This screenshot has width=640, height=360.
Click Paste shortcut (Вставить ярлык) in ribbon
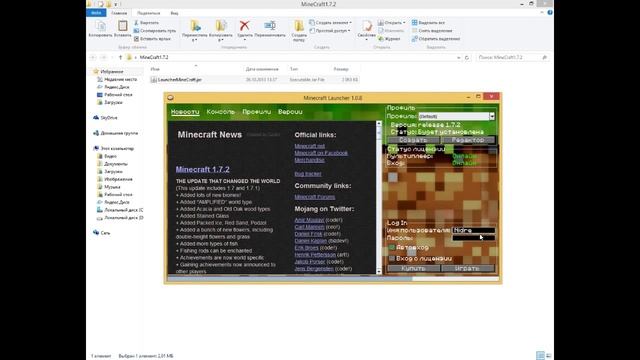[152, 39]
